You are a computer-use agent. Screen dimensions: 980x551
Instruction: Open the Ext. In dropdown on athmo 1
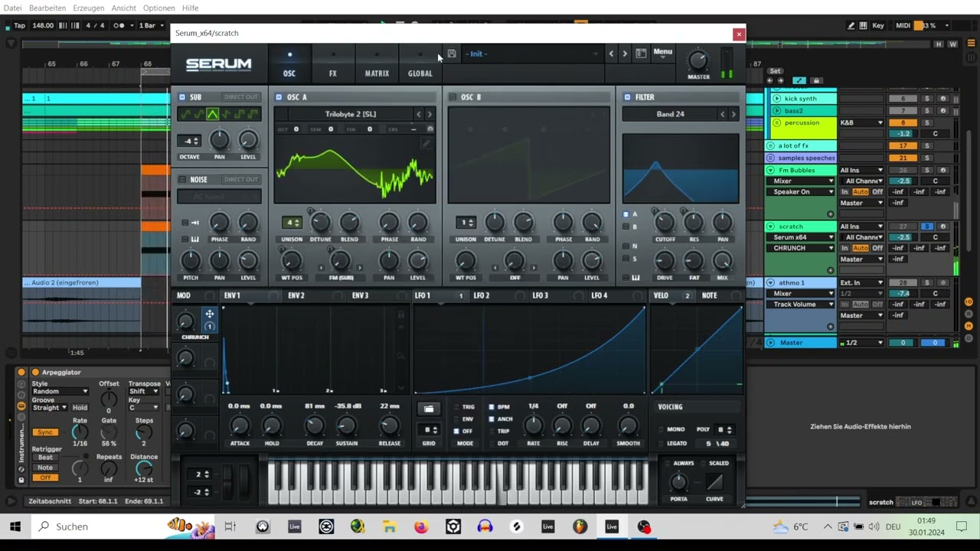(x=861, y=282)
